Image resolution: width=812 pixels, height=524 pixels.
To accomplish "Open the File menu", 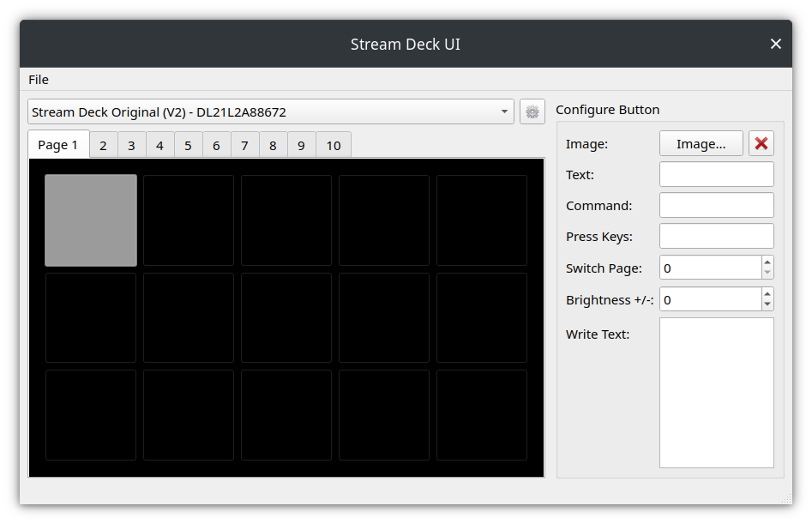I will coord(39,80).
